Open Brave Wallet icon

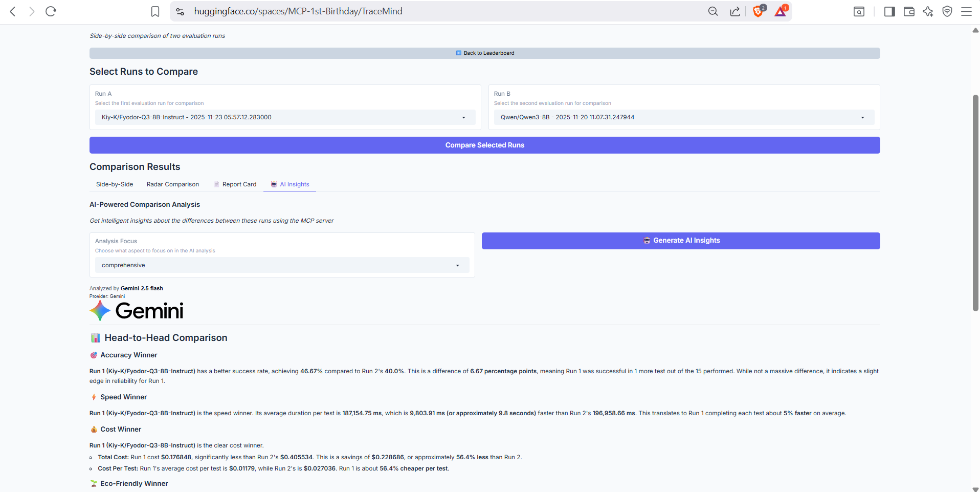pyautogui.click(x=909, y=11)
